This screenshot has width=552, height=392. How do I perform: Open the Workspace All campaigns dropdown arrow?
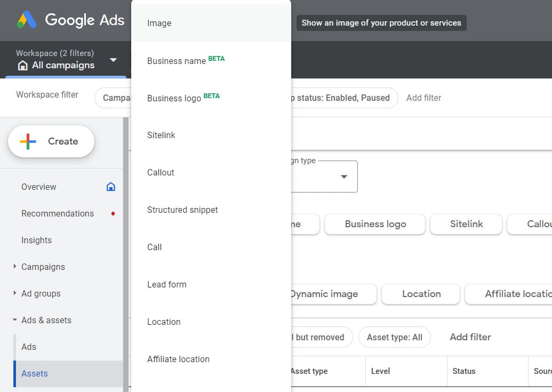(113, 60)
